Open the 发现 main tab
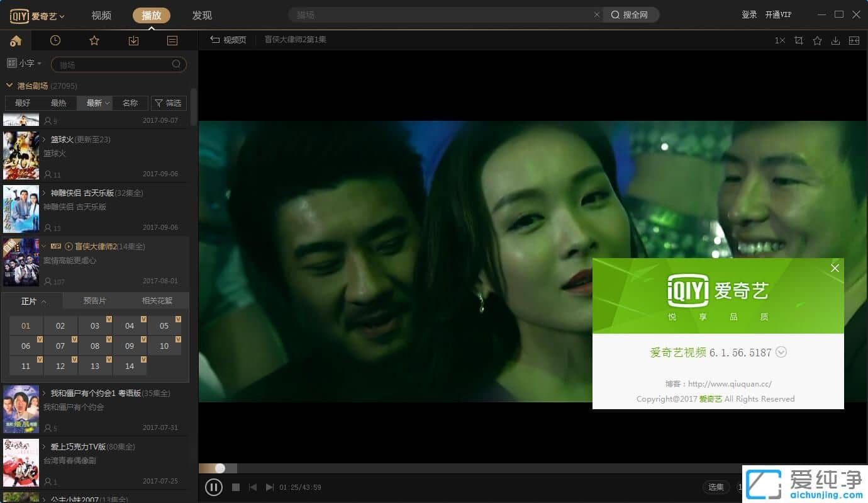 point(202,15)
